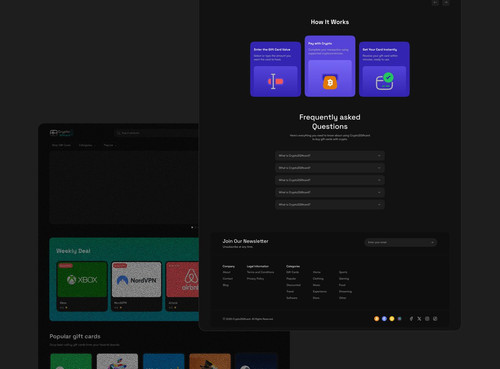Open the Get Your Card Instantly step card

tap(384, 69)
